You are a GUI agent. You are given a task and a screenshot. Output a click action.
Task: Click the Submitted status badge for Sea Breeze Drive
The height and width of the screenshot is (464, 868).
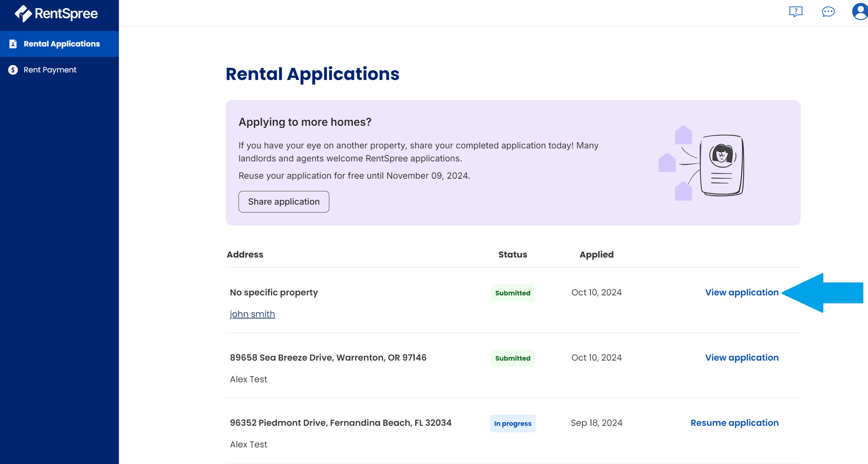512,358
